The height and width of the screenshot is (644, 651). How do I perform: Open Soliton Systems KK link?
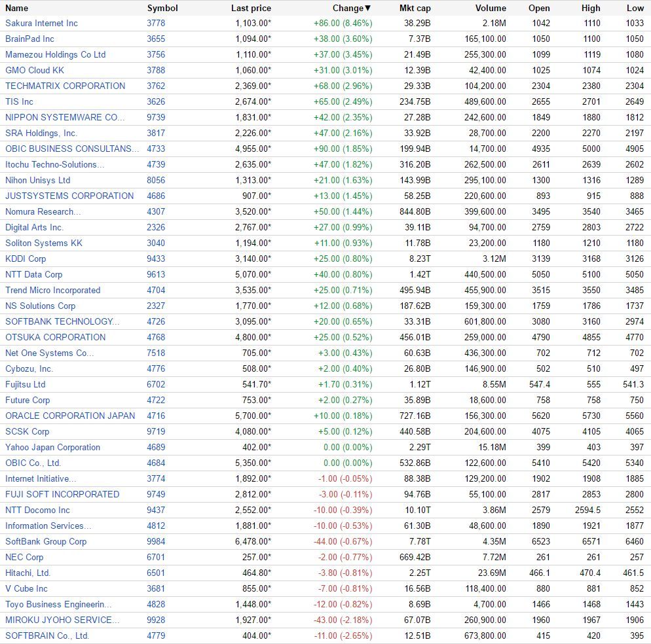[44, 243]
